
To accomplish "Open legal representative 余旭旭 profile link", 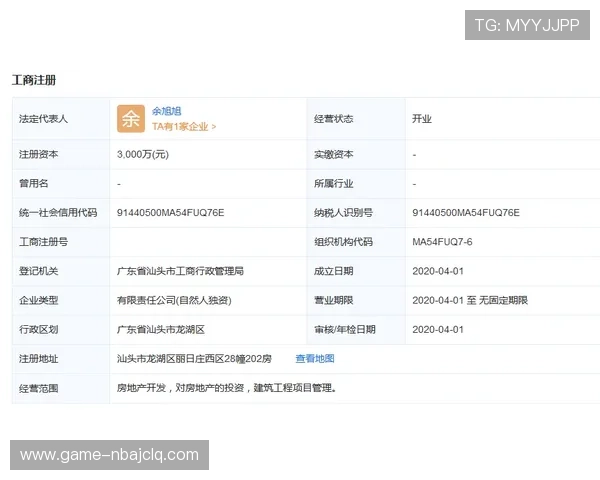I will pyautogui.click(x=166, y=111).
